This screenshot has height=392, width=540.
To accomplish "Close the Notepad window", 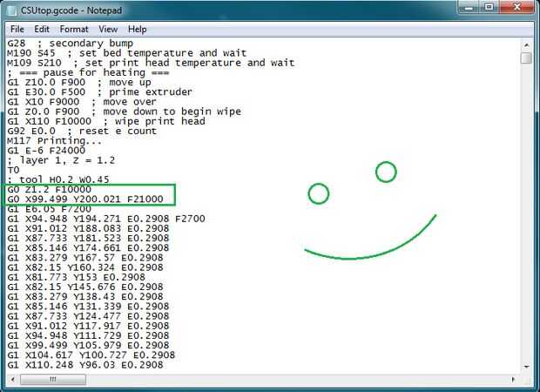I will click(516, 7).
